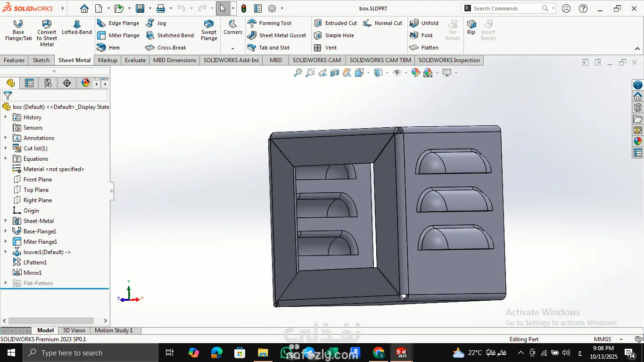Open the Corners dropdown arrow
The image size is (644, 362).
pyautogui.click(x=232, y=49)
